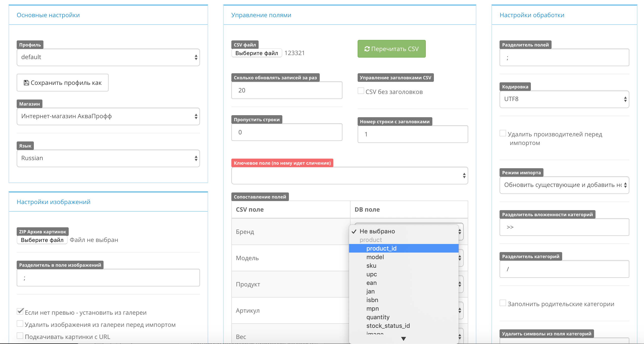The width and height of the screenshot is (644, 344).
Task: Click the refresh icon on Перечитать CSV
Action: (367, 49)
